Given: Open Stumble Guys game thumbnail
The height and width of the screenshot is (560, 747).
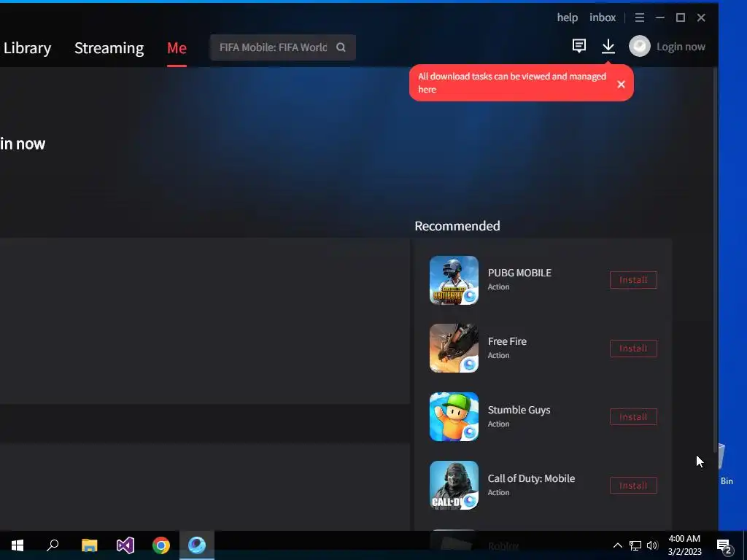Looking at the screenshot, I should click(x=454, y=416).
